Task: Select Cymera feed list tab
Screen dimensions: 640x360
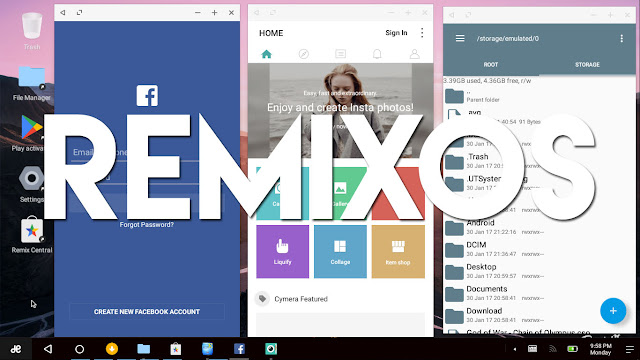Action: 340,54
